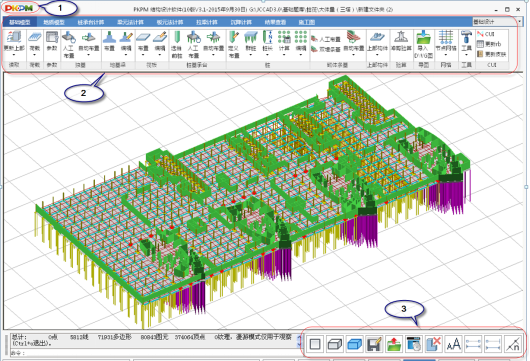The height and width of the screenshot is (361, 530).
Task: Click the first dimension line icon at bottom
Action: (x=473, y=344)
